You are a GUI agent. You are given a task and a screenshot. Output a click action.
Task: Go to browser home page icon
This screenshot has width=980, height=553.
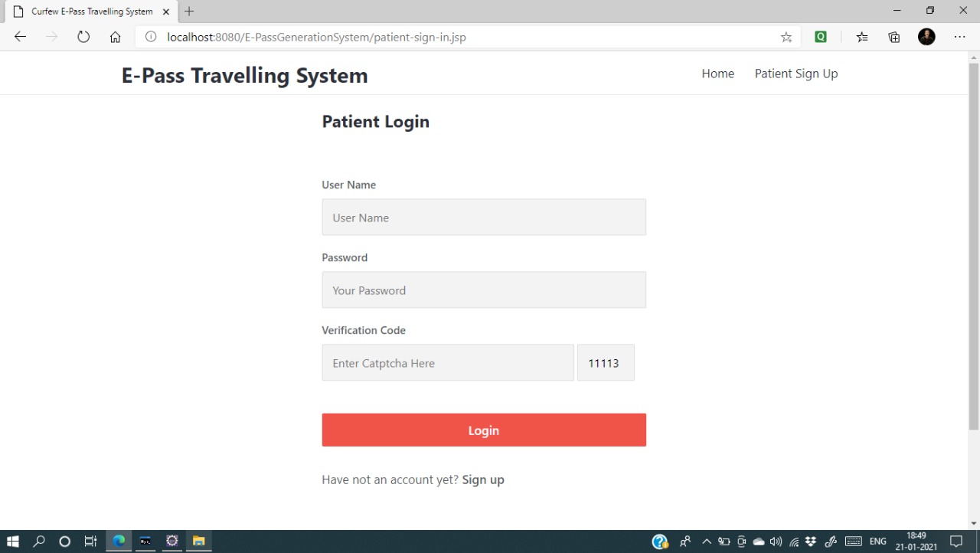click(115, 37)
